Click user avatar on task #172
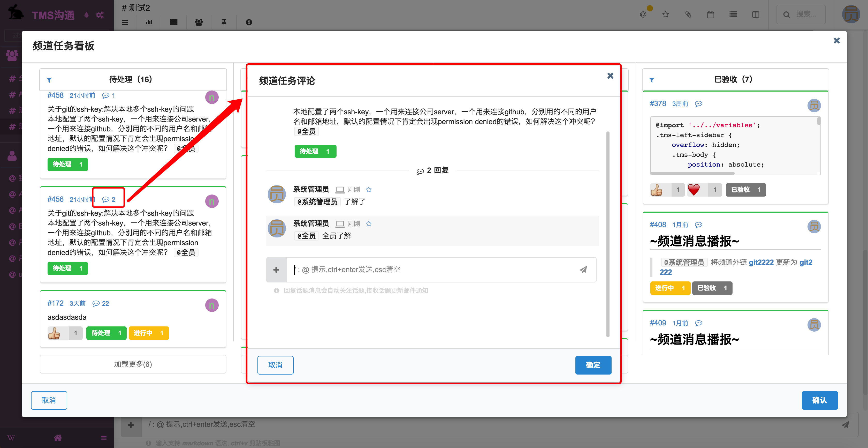 click(212, 305)
